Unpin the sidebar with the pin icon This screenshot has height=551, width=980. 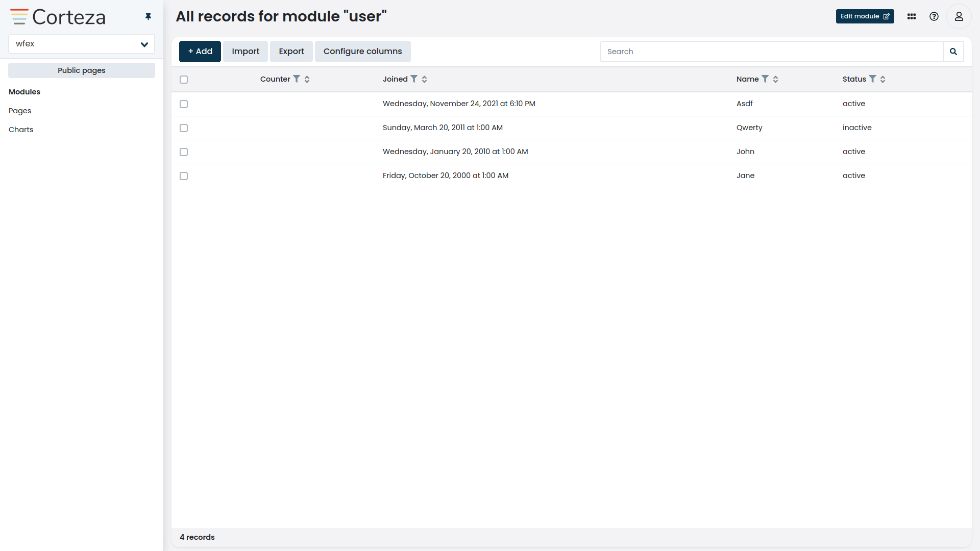[148, 17]
